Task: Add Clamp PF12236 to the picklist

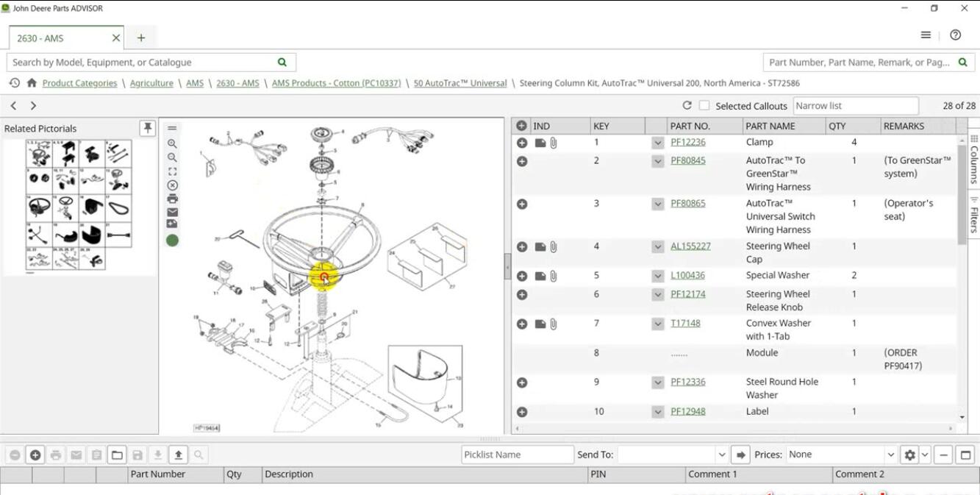Action: tap(522, 143)
